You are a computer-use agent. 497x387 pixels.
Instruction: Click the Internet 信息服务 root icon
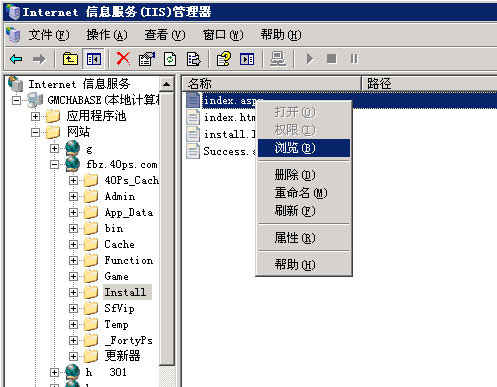coord(16,84)
